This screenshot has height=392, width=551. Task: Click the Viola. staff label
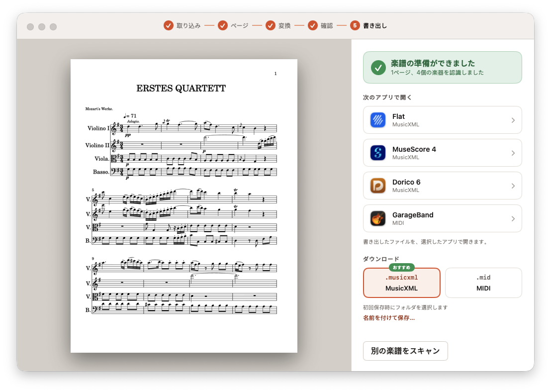tap(102, 159)
